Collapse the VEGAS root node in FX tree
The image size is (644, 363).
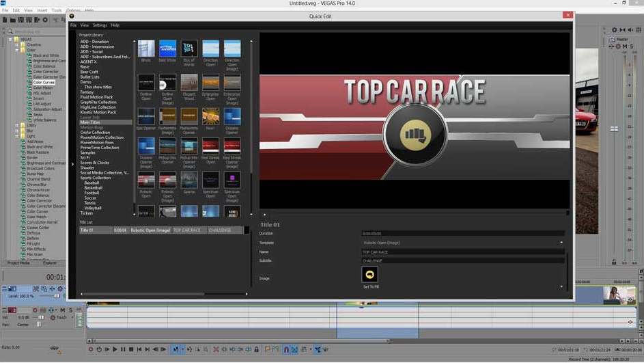[x=10, y=39]
